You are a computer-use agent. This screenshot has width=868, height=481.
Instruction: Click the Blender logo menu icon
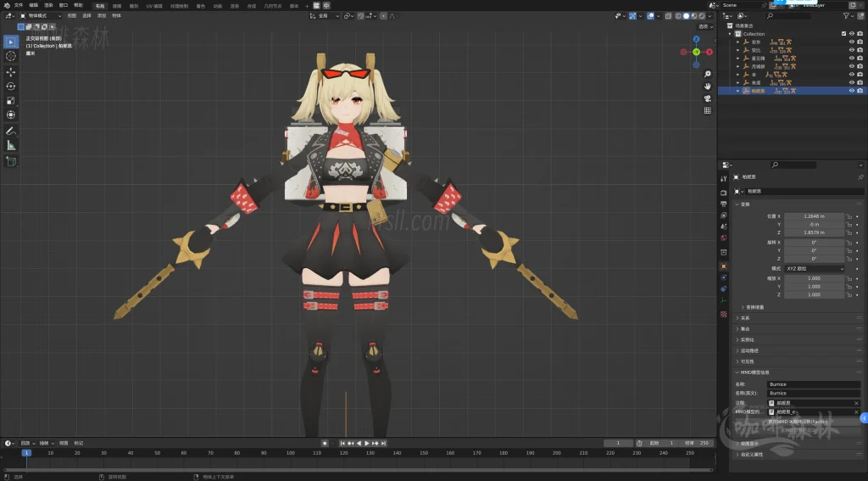pyautogui.click(x=7, y=5)
